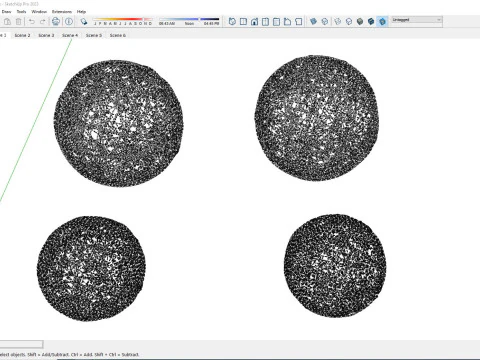Switch to Front view house icon
Image resolution: width=480 pixels, height=360 pixels.
[254, 22]
